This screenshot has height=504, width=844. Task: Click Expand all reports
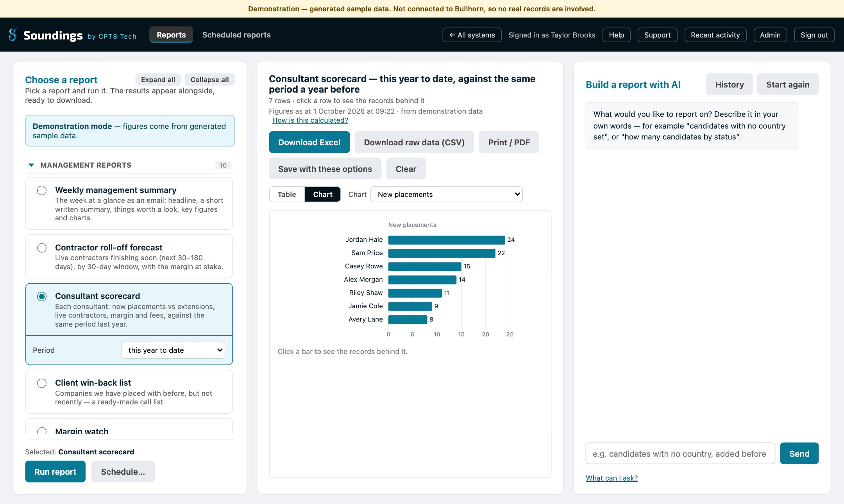tap(158, 79)
